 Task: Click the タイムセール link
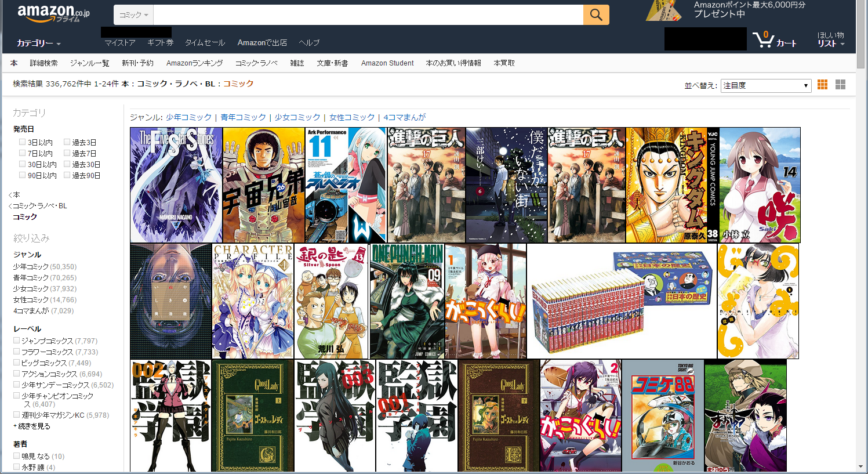(205, 43)
